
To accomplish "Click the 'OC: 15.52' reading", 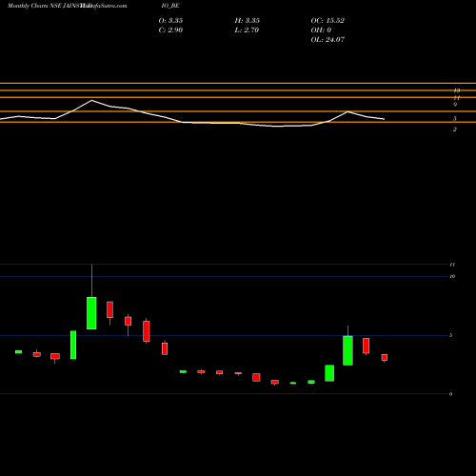I will (327, 20).
